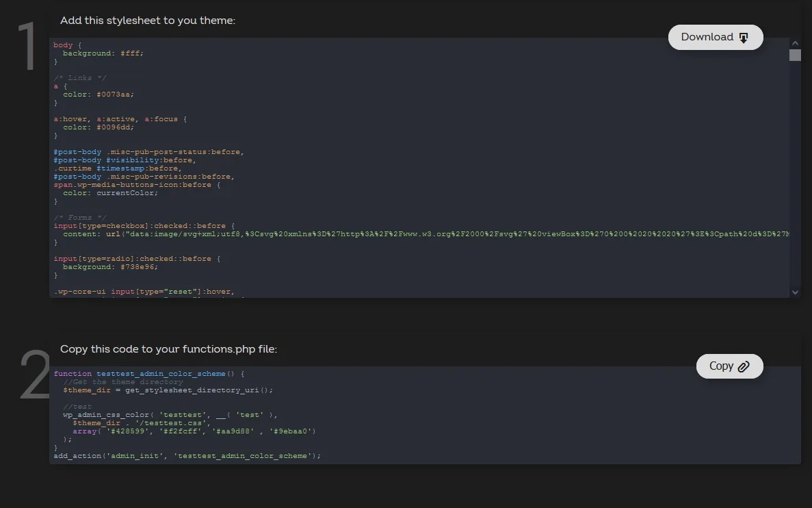The width and height of the screenshot is (812, 508).
Task: Click the stylesheet scrollbar down arrow
Action: pos(795,292)
